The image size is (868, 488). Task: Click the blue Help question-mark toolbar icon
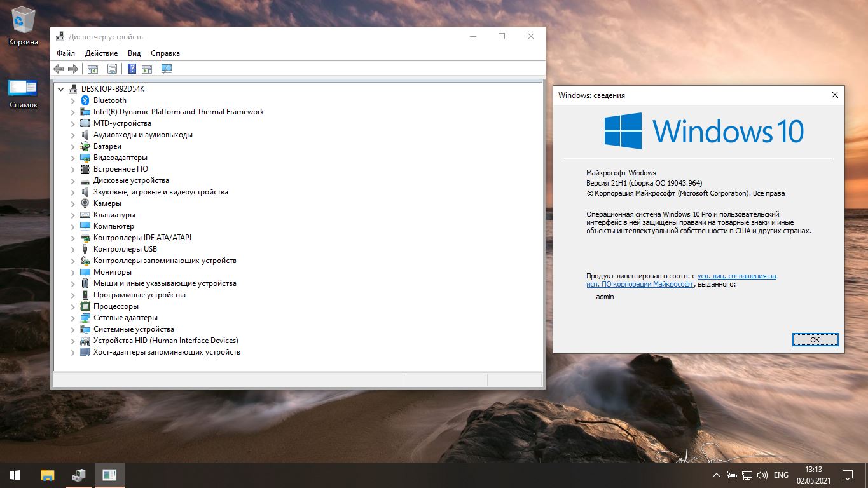[x=132, y=69]
